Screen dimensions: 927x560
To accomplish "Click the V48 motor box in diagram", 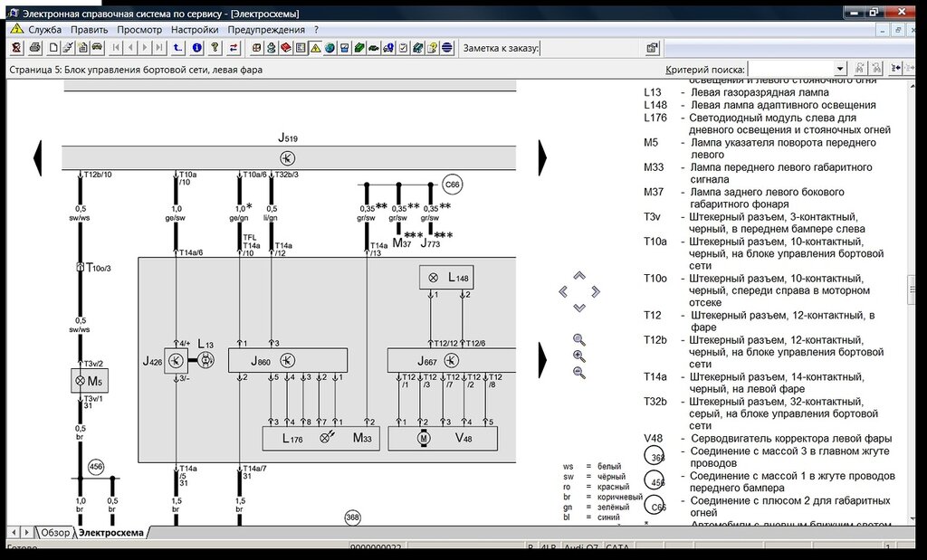I will (x=443, y=438).
